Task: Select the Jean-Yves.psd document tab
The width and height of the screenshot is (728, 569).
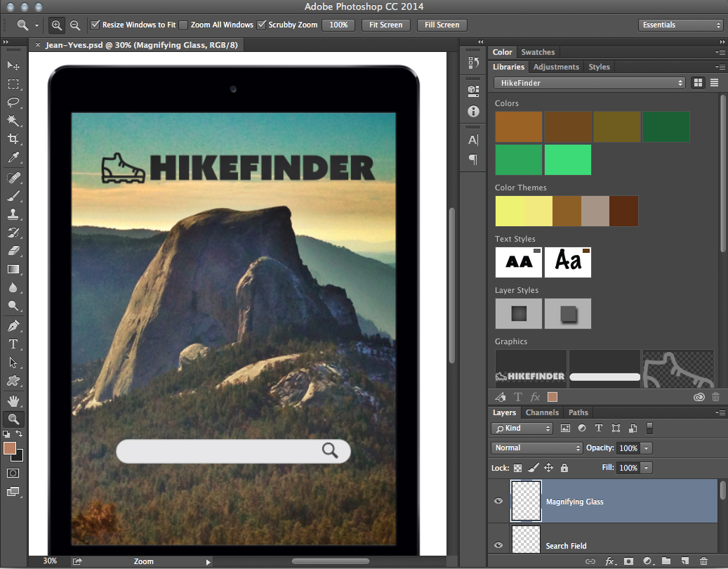Action: tap(141, 45)
